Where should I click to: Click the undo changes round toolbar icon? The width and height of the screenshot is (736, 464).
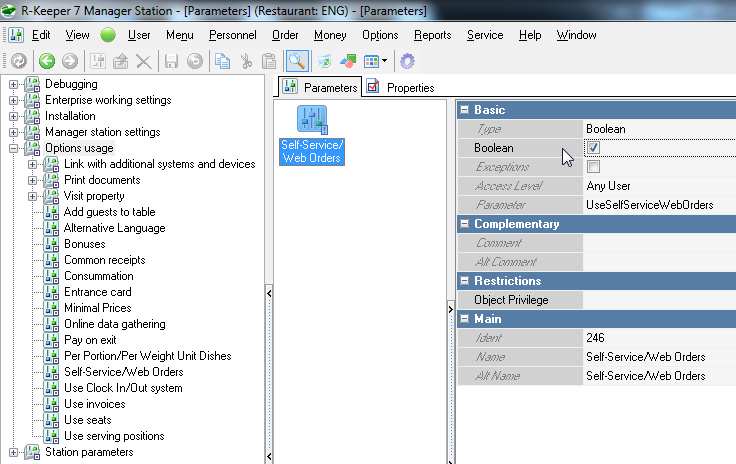click(x=195, y=61)
